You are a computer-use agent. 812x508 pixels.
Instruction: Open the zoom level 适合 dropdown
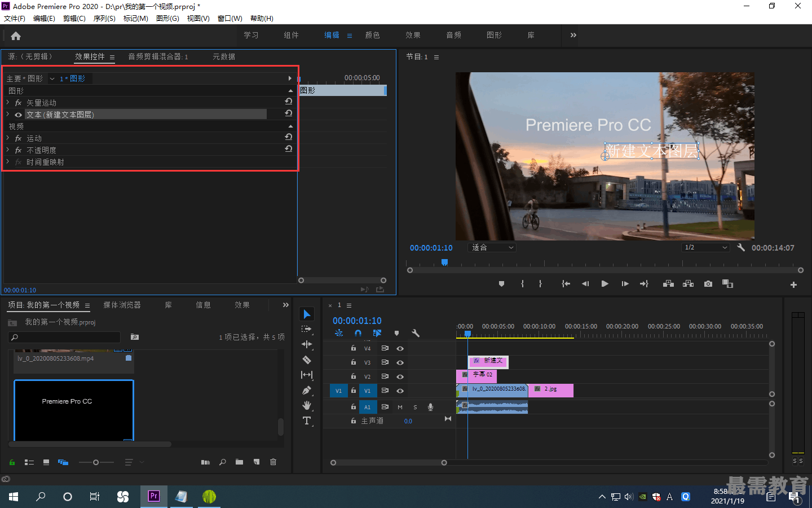[x=492, y=247]
